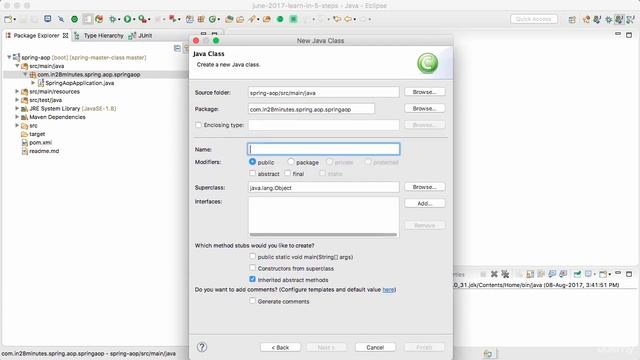Image resolution: width=640 pixels, height=360 pixels.
Task: Focus the Name input field
Action: tap(324, 149)
